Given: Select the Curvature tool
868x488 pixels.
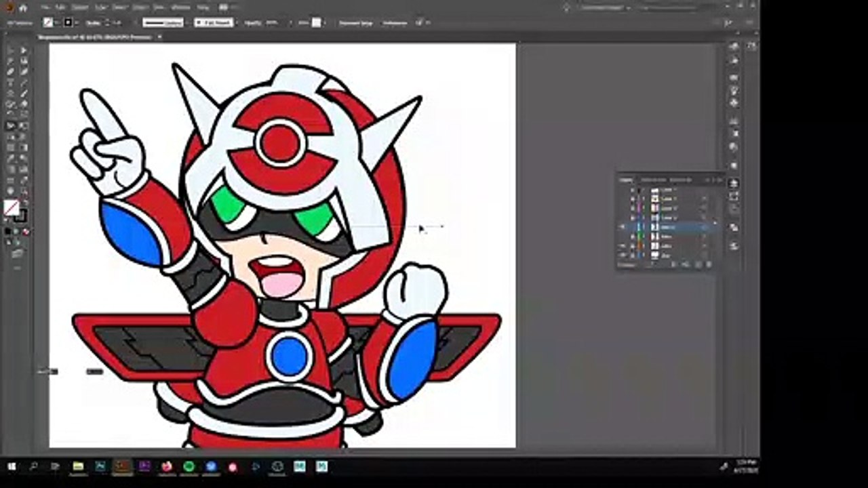Looking at the screenshot, I should point(24,72).
